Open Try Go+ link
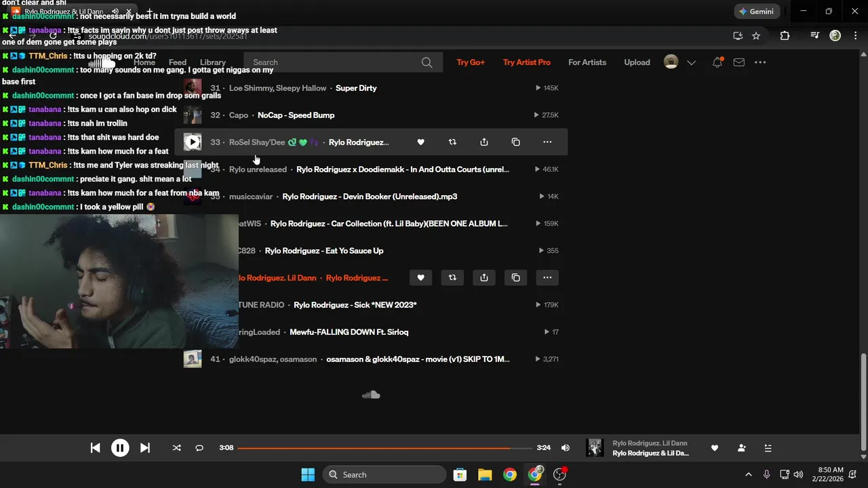 471,62
